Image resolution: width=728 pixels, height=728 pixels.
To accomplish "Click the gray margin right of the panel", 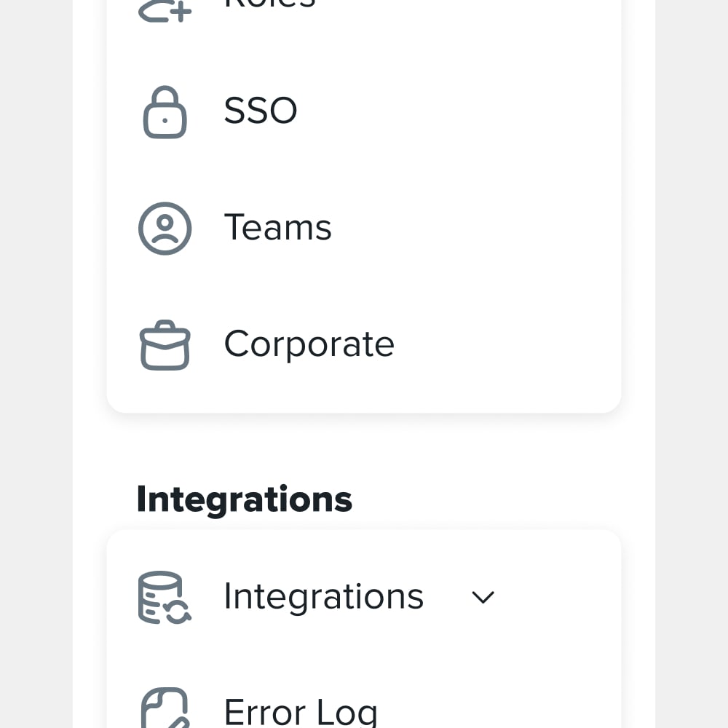I will click(692, 364).
